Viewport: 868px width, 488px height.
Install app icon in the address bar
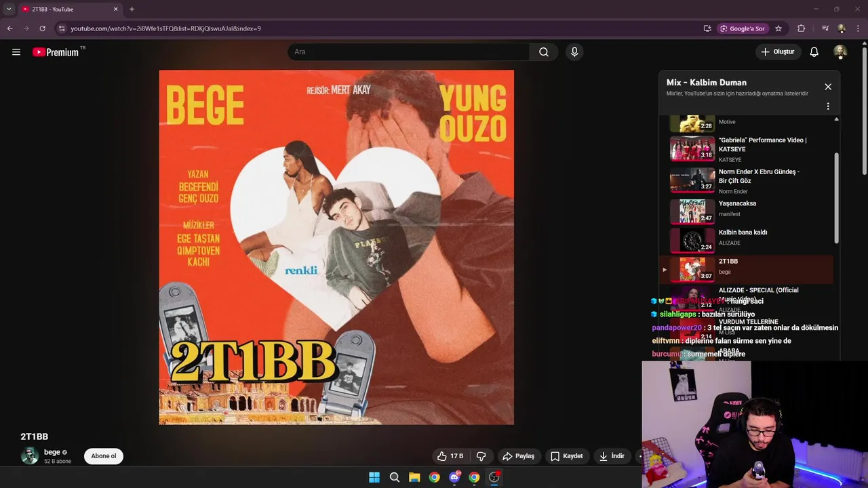point(707,28)
